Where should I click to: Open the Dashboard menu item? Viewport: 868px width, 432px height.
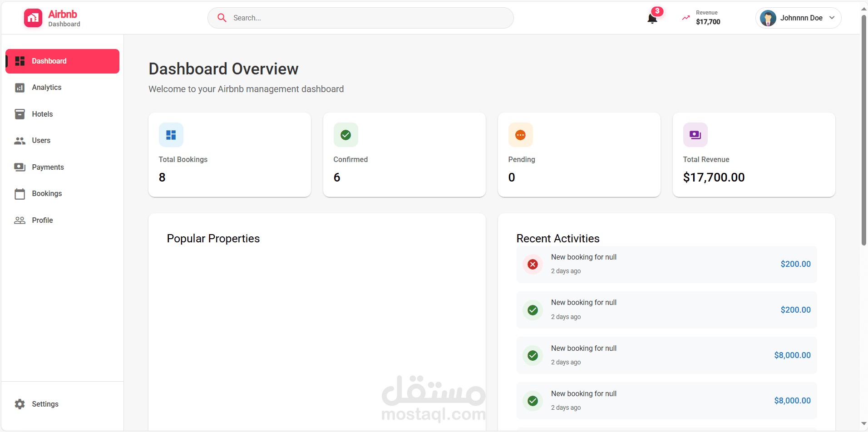tap(62, 61)
